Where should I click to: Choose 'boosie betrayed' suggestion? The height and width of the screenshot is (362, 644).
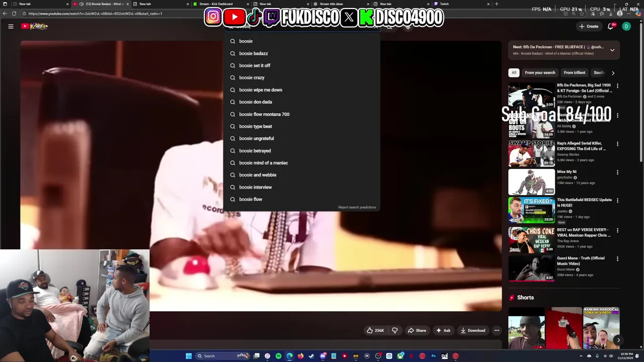pos(302,151)
